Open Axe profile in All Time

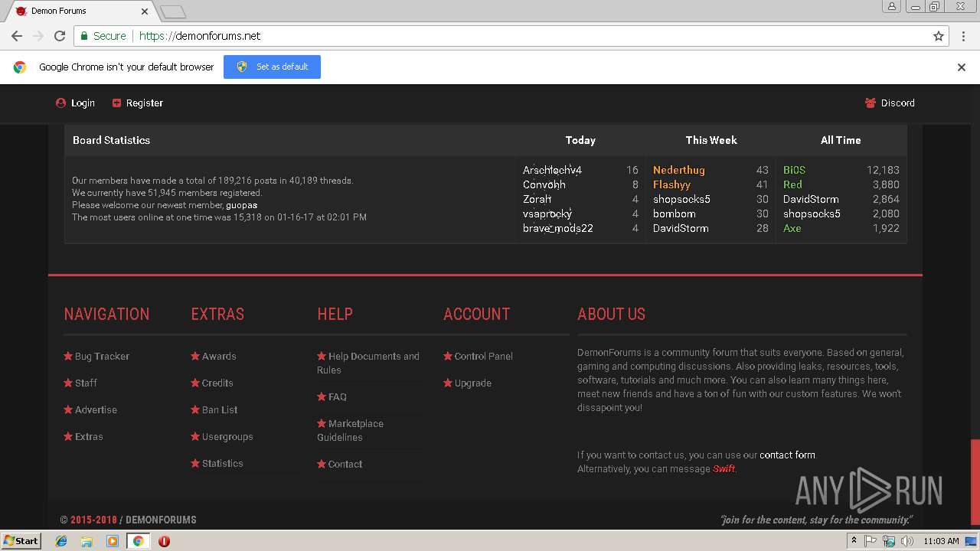point(792,228)
